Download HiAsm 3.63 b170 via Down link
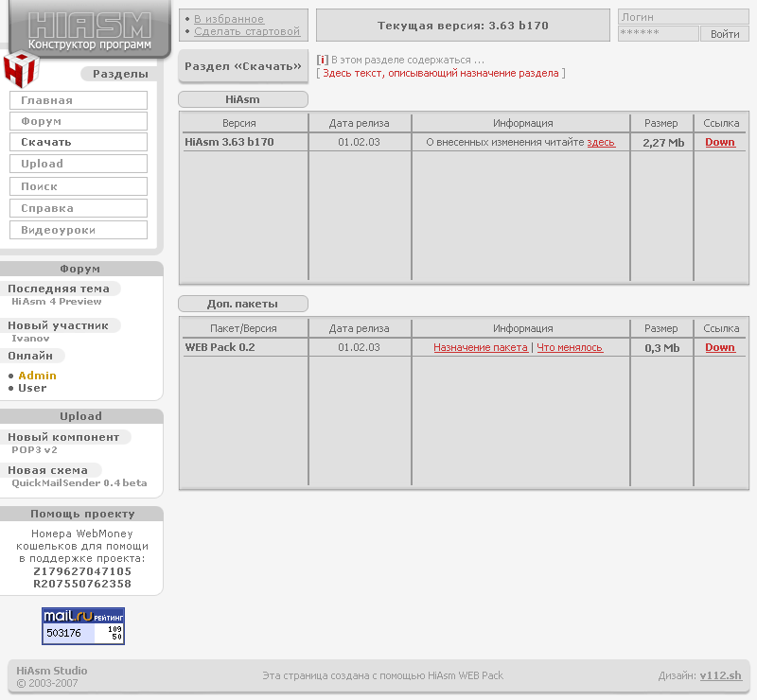Image resolution: width=757 pixels, height=700 pixels. [719, 143]
